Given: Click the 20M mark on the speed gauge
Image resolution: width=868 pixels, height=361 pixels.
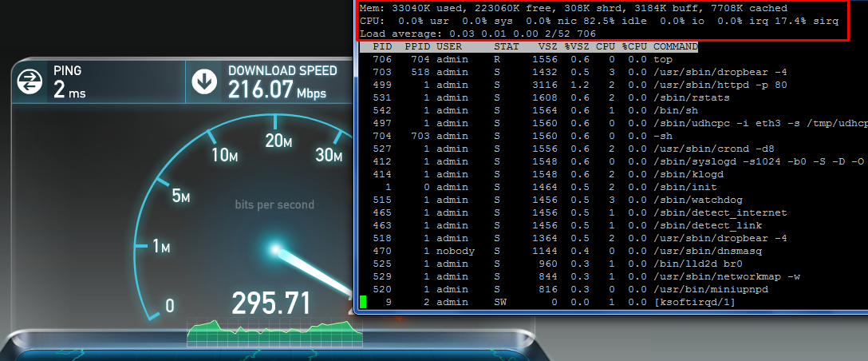Looking at the screenshot, I should pyautogui.click(x=277, y=141).
